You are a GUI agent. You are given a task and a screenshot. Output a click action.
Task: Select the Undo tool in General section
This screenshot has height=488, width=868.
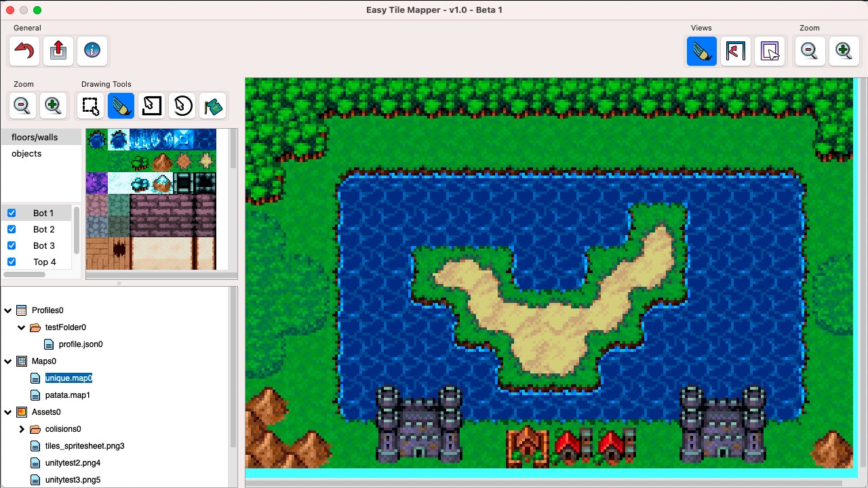tap(24, 51)
